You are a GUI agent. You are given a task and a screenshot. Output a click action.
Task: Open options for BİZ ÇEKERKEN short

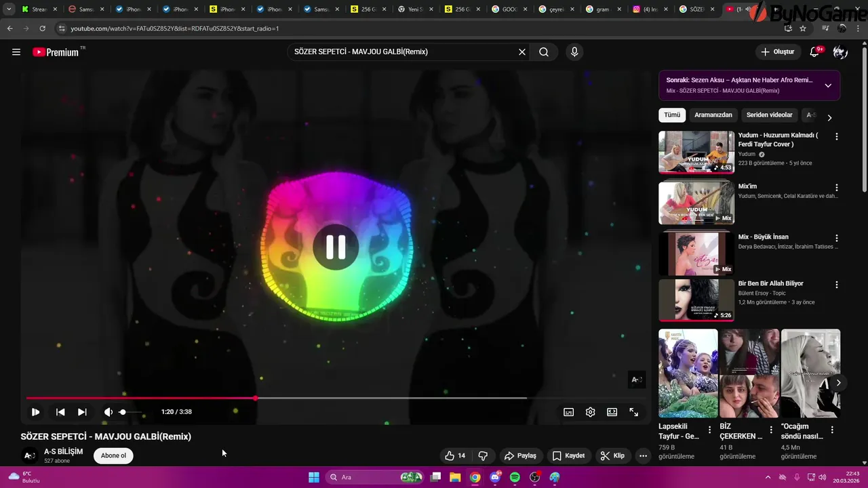[x=770, y=430]
